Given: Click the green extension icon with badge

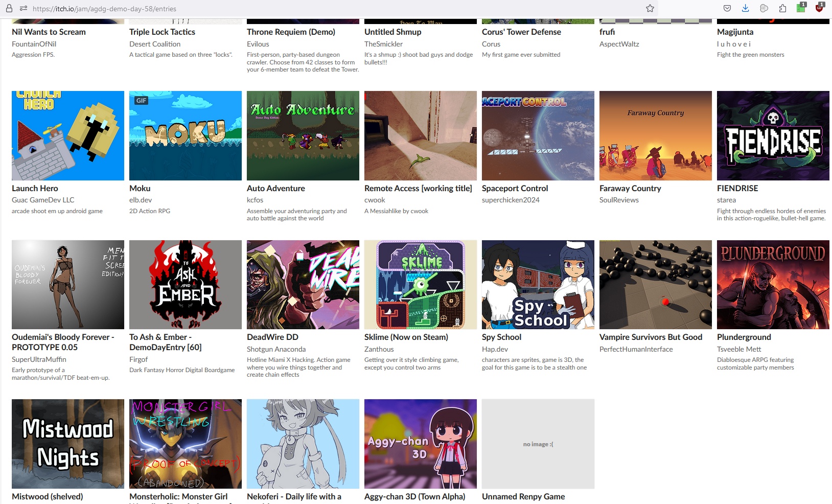Looking at the screenshot, I should tap(801, 8).
